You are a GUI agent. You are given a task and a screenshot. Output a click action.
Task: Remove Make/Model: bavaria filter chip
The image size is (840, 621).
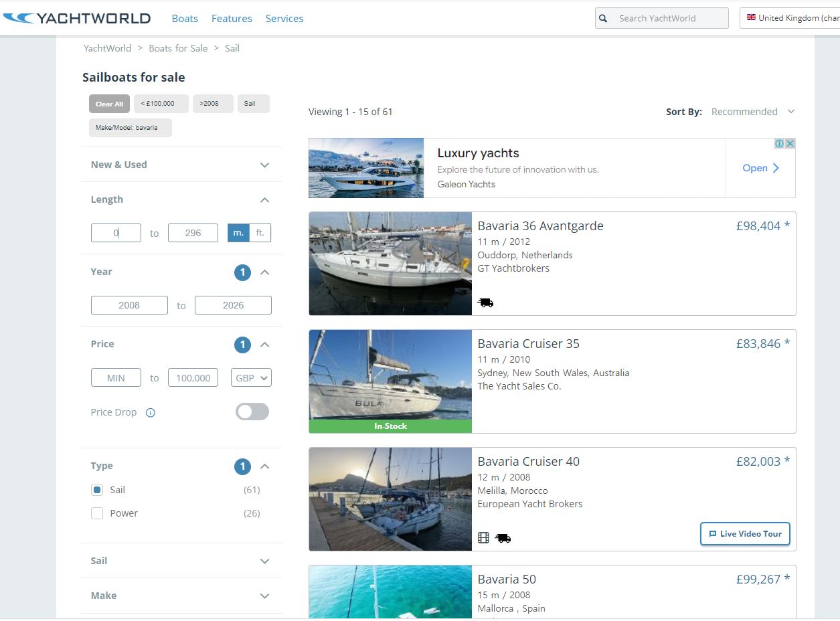click(131, 128)
